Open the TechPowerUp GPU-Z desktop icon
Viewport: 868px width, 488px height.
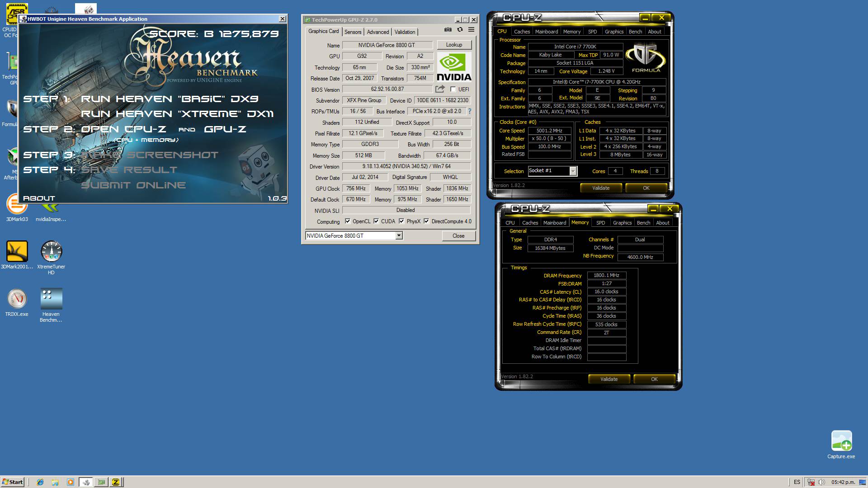[10, 68]
